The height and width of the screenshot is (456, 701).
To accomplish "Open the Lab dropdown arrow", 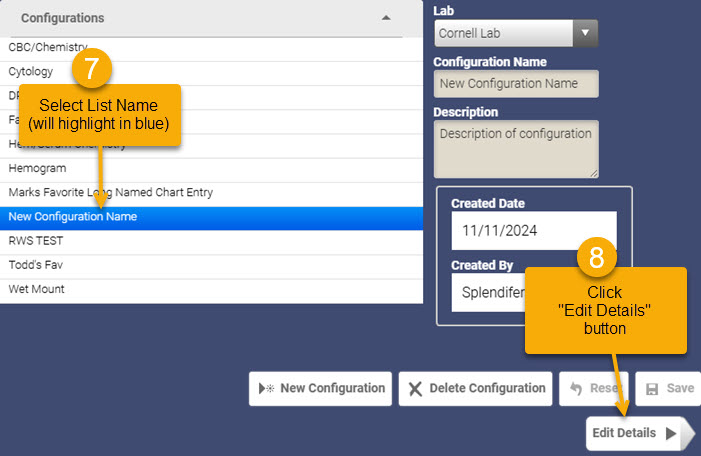I will (x=585, y=33).
